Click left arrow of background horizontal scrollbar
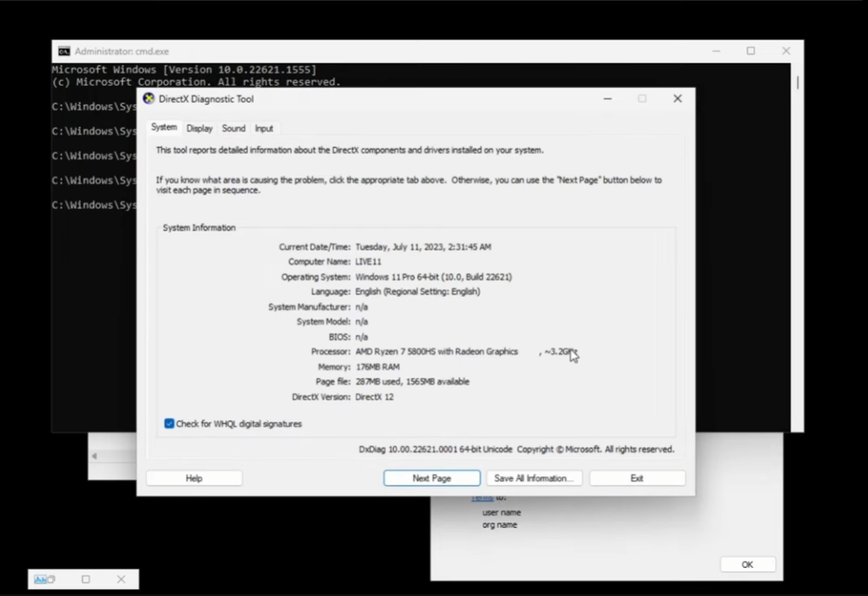 [95, 456]
